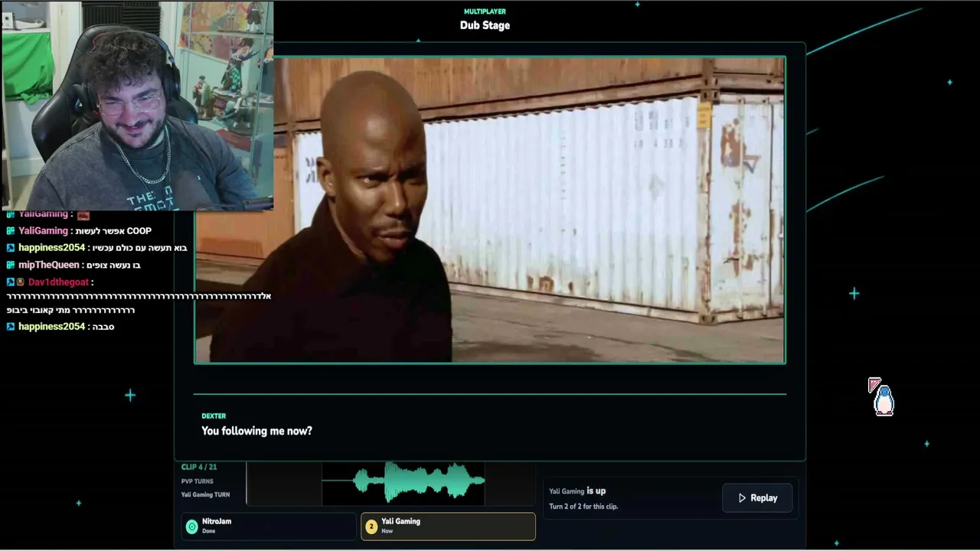Viewport: 980px width, 551px height.
Task: Click the YaliGaming username beside the COOP message
Action: coord(43,231)
